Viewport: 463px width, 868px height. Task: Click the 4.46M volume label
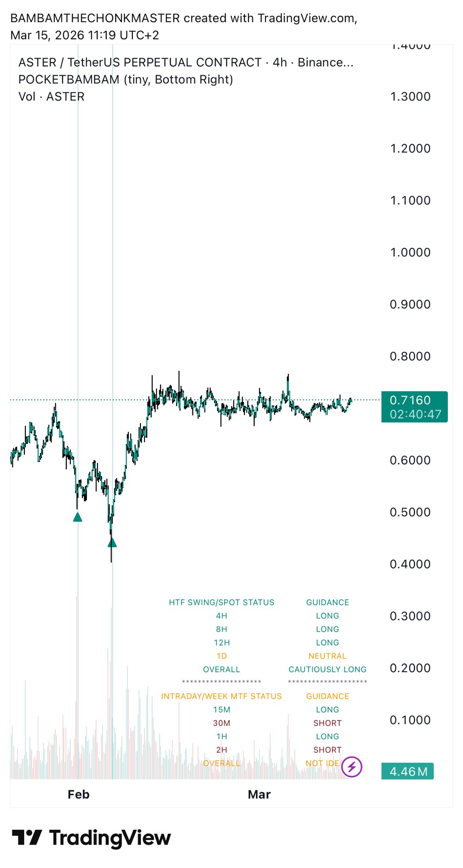tap(408, 771)
